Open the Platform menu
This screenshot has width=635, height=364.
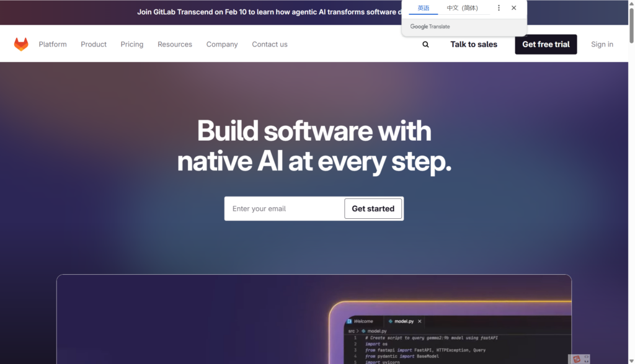53,44
